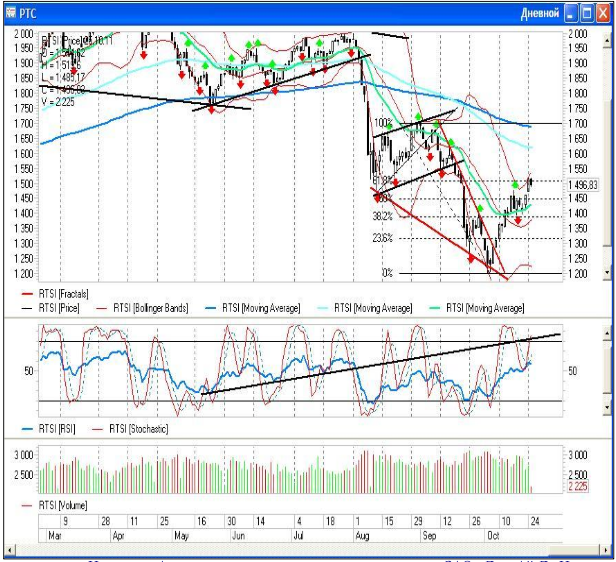The width and height of the screenshot is (616, 562).
Task: Select the RTSI [Price] legend entry
Action: coord(51,308)
